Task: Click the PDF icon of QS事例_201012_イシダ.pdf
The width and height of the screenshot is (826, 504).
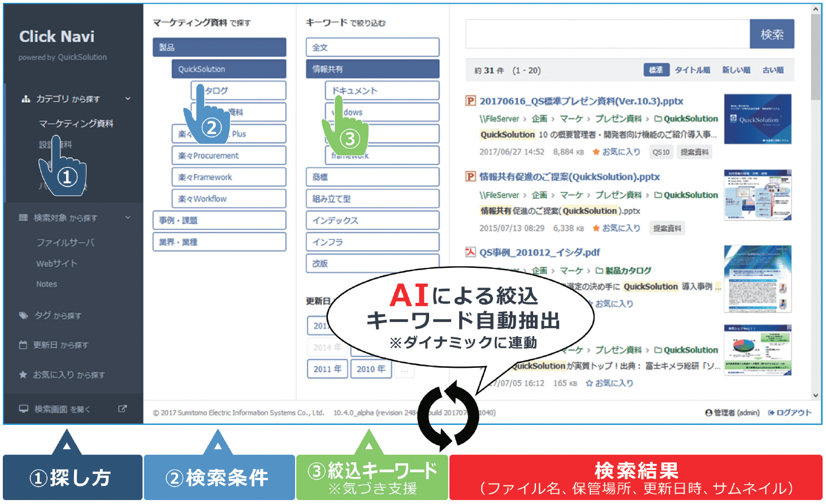Action: 470,252
